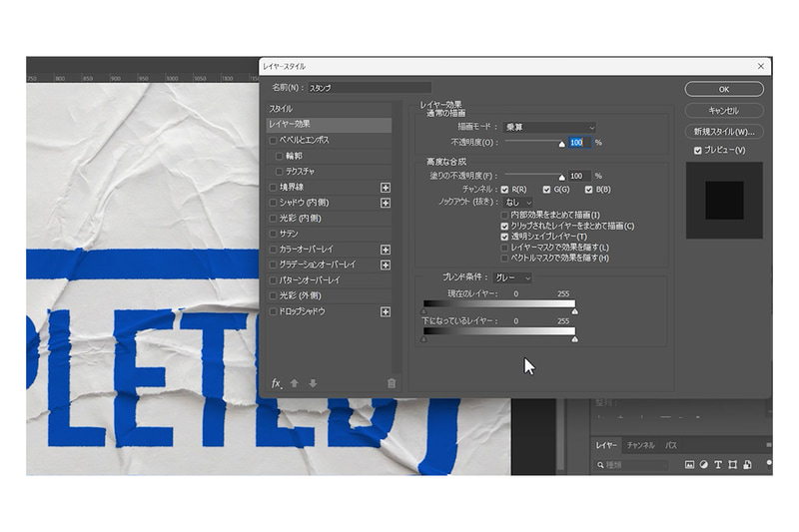Click white handle of 現在のレイヤー gradient

pyautogui.click(x=575, y=311)
